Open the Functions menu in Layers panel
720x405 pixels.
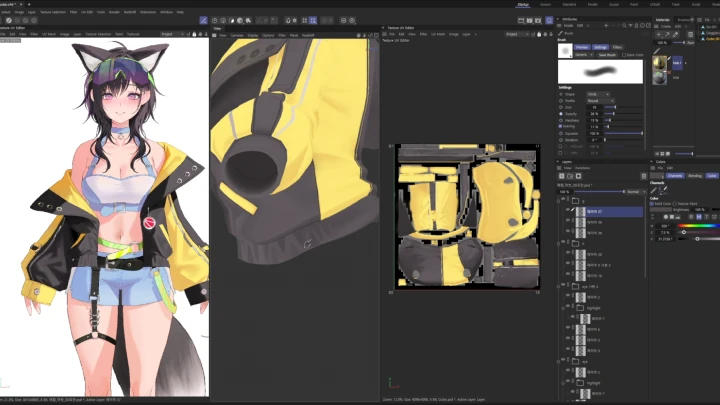pos(582,168)
